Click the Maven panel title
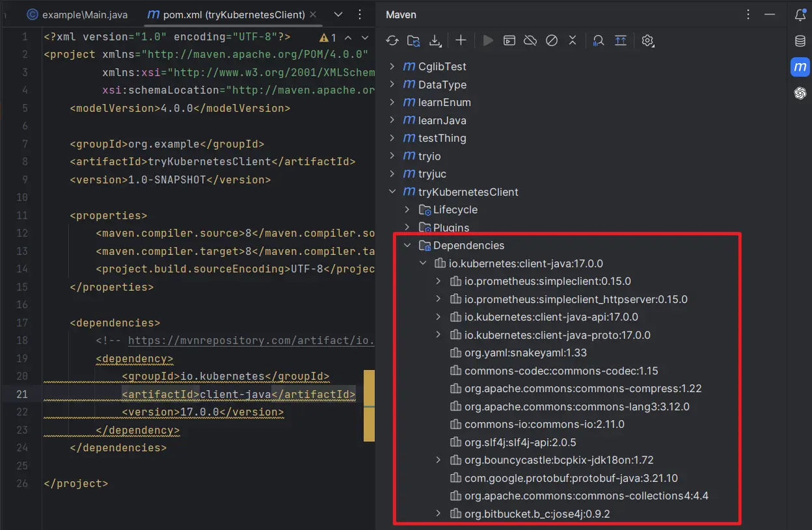812x530 pixels. 401,14
